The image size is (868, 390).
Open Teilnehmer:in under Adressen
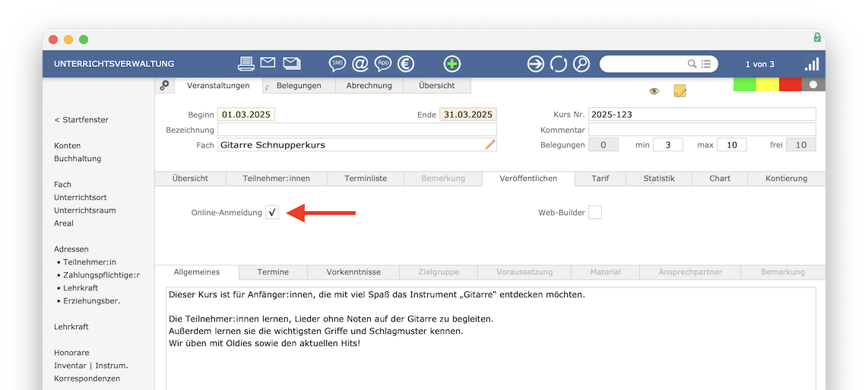(x=90, y=262)
